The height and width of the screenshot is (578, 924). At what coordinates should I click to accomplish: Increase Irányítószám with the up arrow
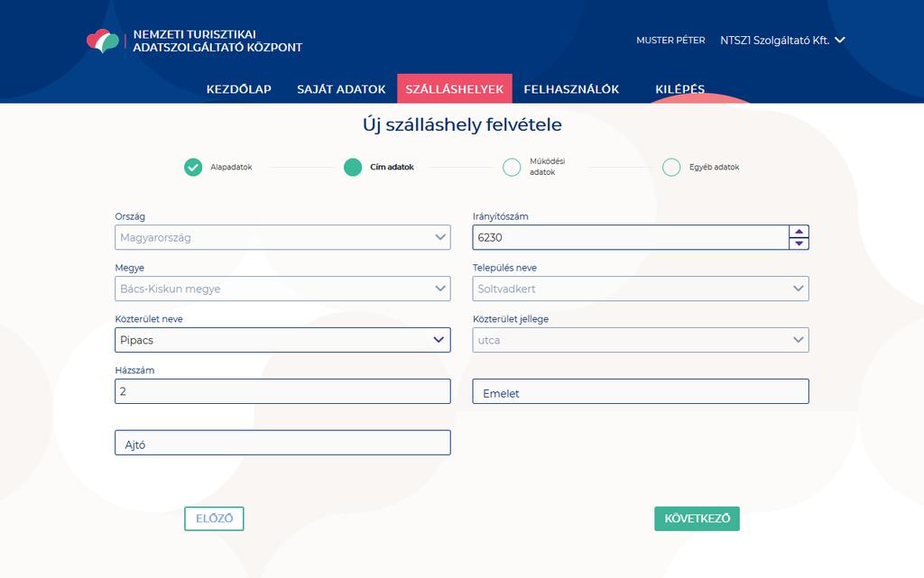pos(799,232)
